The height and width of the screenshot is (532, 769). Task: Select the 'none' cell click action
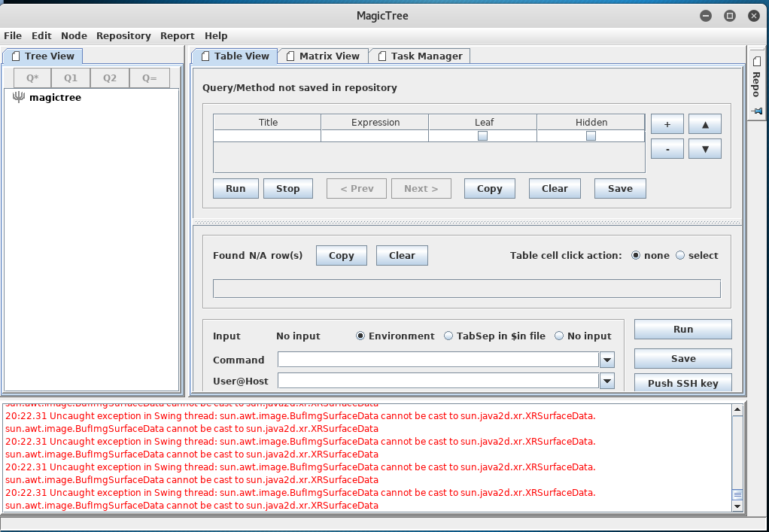pos(636,255)
